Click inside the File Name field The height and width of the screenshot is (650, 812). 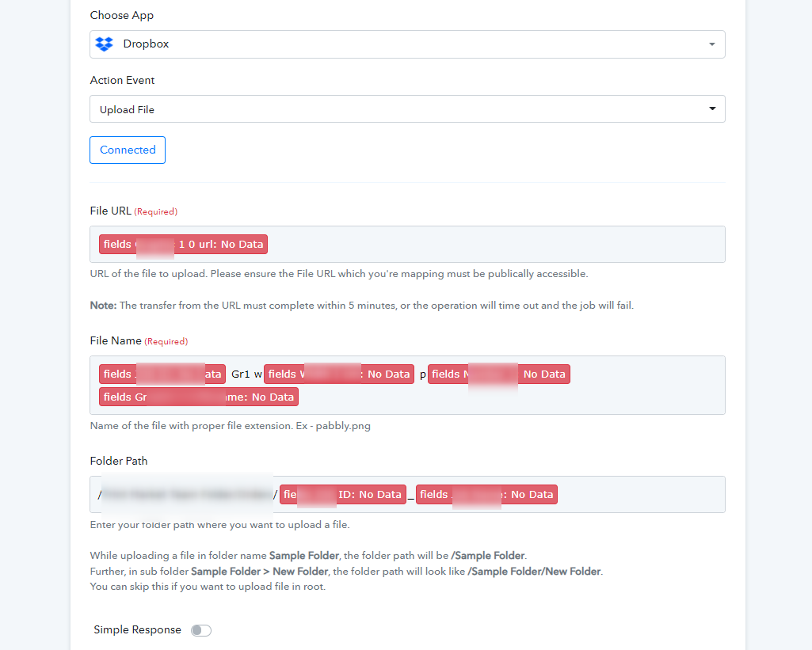(407, 385)
